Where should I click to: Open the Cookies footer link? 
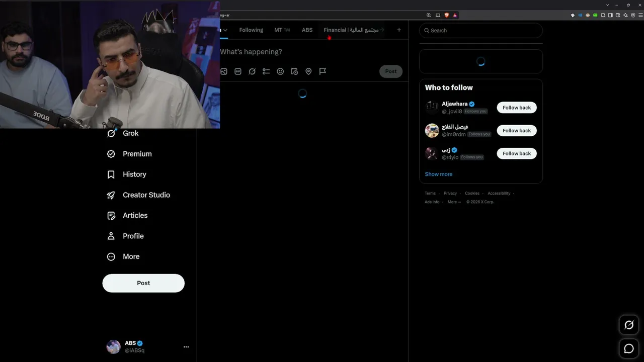tap(472, 194)
